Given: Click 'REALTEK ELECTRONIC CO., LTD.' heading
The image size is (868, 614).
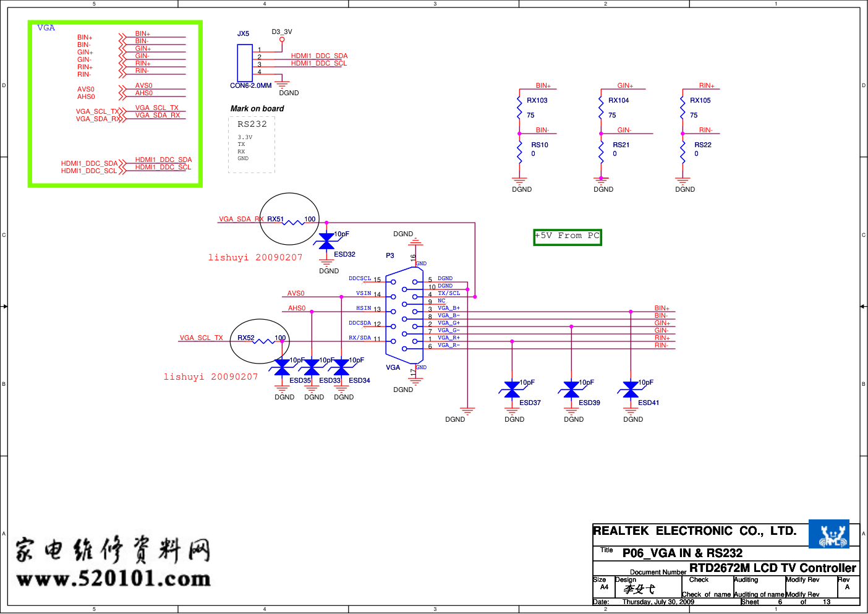Looking at the screenshot, I should 695,531.
